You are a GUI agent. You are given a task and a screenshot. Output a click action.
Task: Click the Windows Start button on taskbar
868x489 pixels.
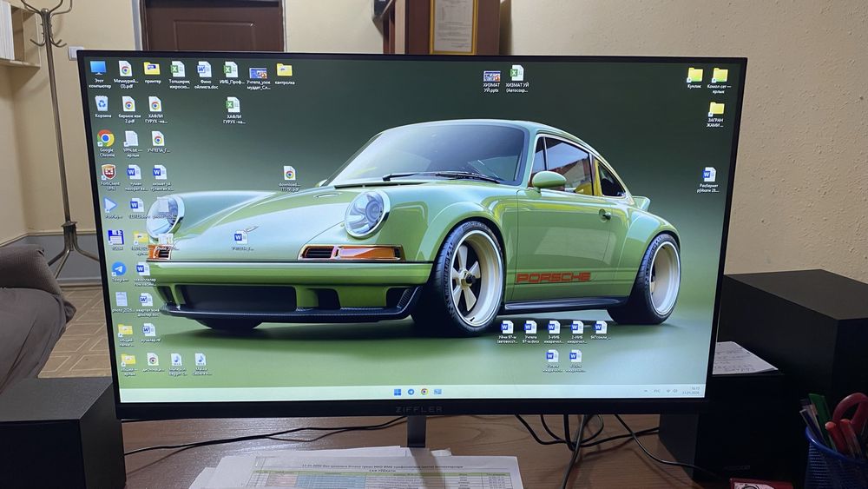(x=397, y=392)
